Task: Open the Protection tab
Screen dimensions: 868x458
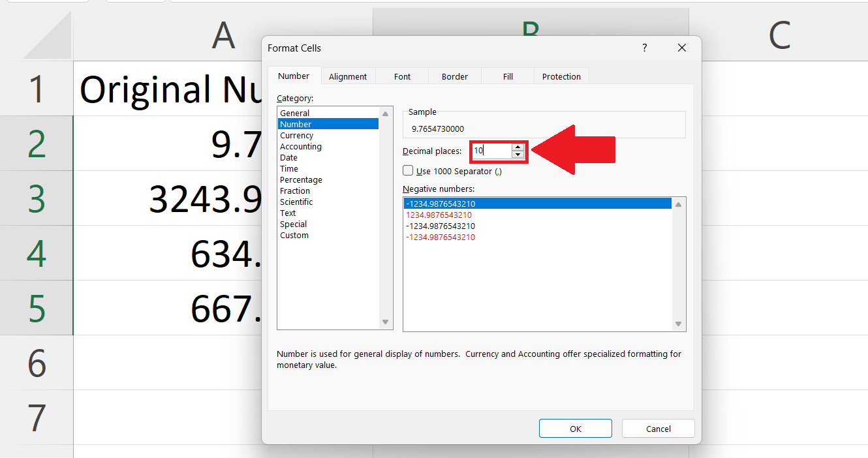Action: click(x=561, y=76)
